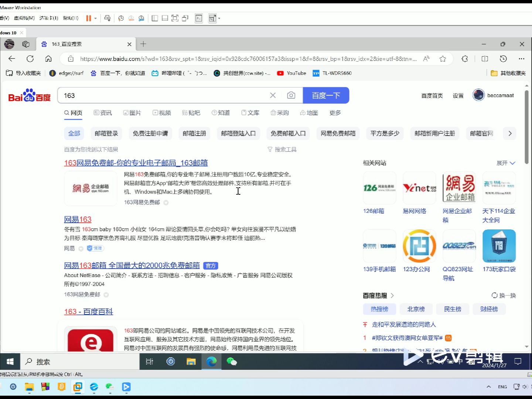
Task: Click the Baidu logo
Action: (x=30, y=95)
